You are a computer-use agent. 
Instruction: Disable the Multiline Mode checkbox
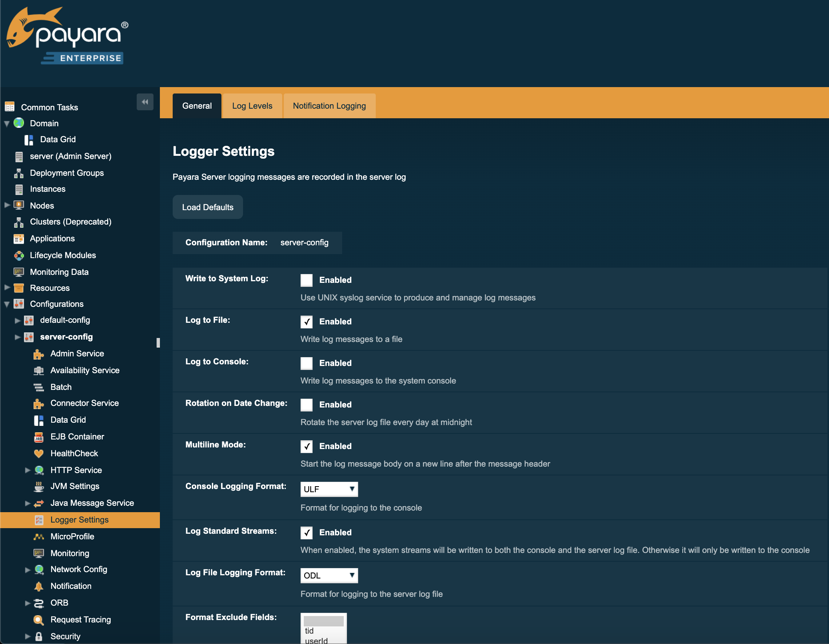click(307, 446)
